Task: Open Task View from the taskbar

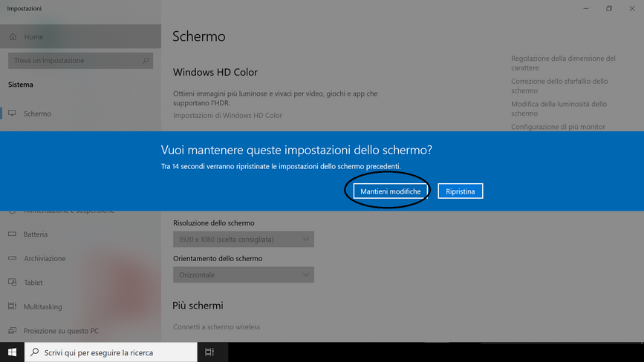Action: [209, 352]
